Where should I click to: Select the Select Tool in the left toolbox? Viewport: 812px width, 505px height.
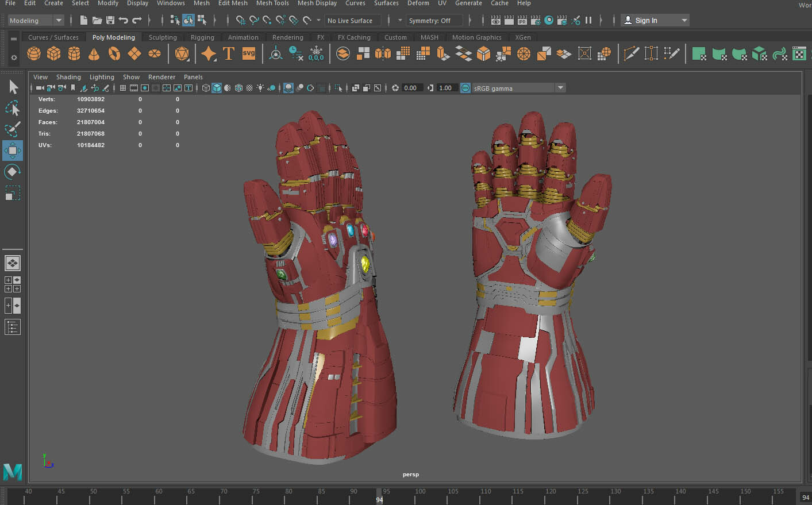[13, 86]
